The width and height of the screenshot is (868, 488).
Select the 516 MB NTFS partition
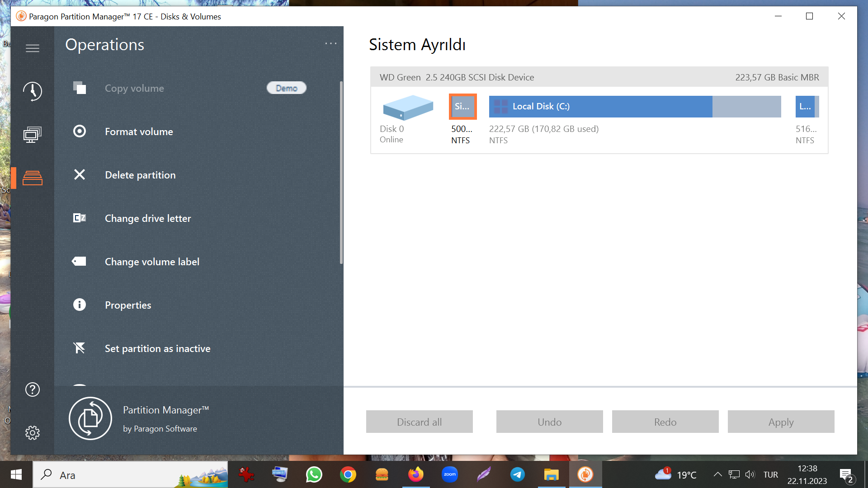[x=807, y=107]
